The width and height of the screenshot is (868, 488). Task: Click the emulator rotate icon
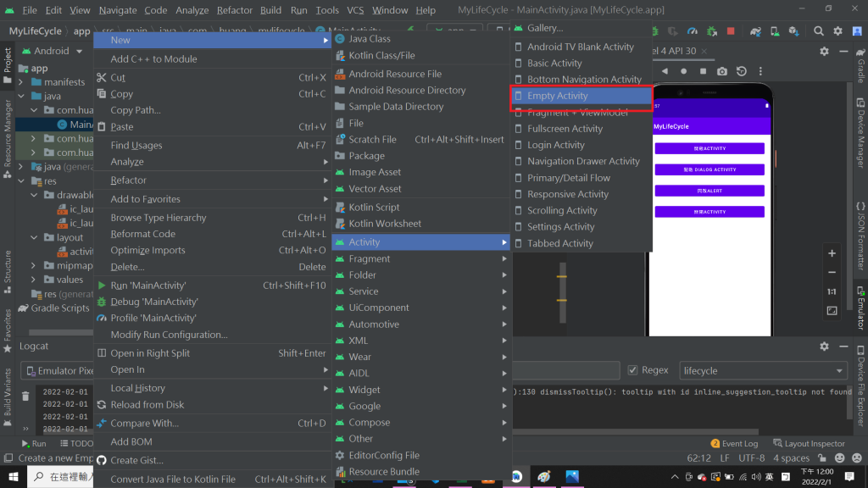pos(741,71)
